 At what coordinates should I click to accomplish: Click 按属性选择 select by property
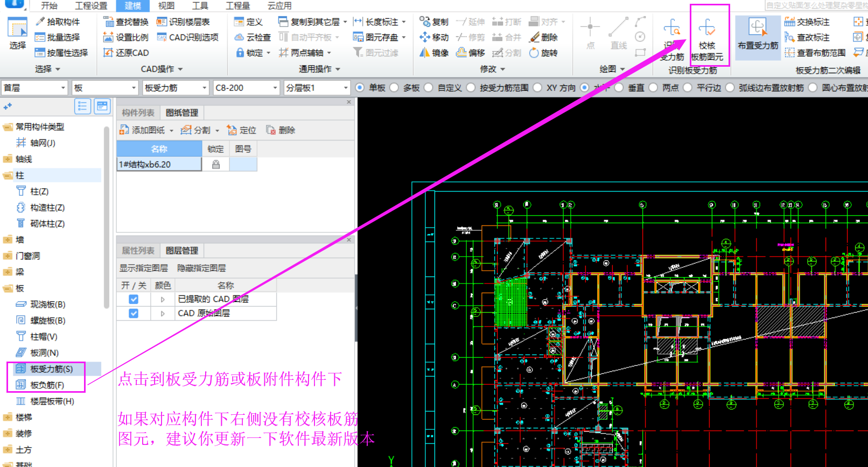pyautogui.click(x=61, y=53)
